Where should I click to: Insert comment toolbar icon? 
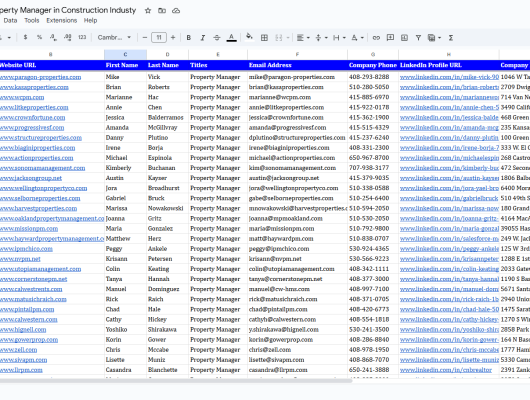[x=390, y=38]
